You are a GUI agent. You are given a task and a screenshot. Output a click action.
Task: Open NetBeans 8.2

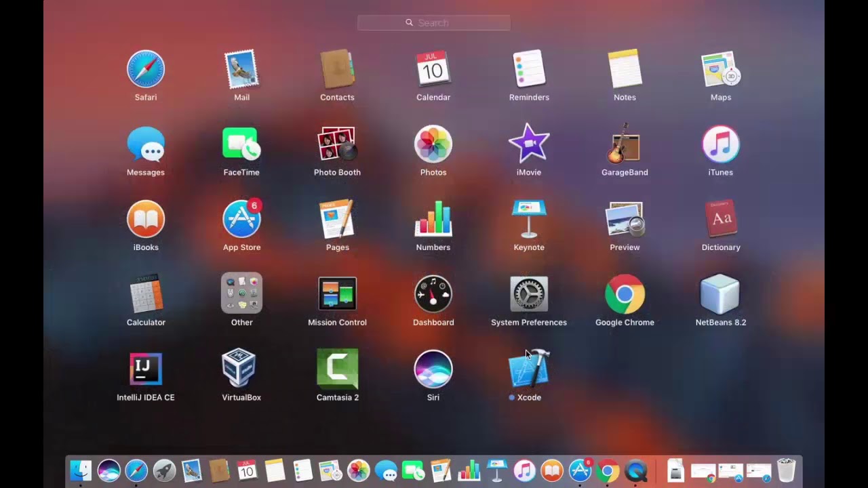721,294
